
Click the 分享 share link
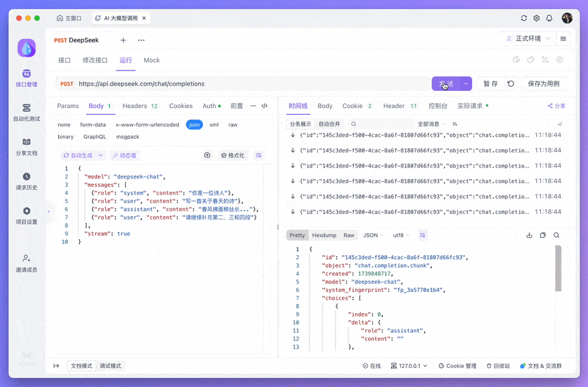coord(556,106)
